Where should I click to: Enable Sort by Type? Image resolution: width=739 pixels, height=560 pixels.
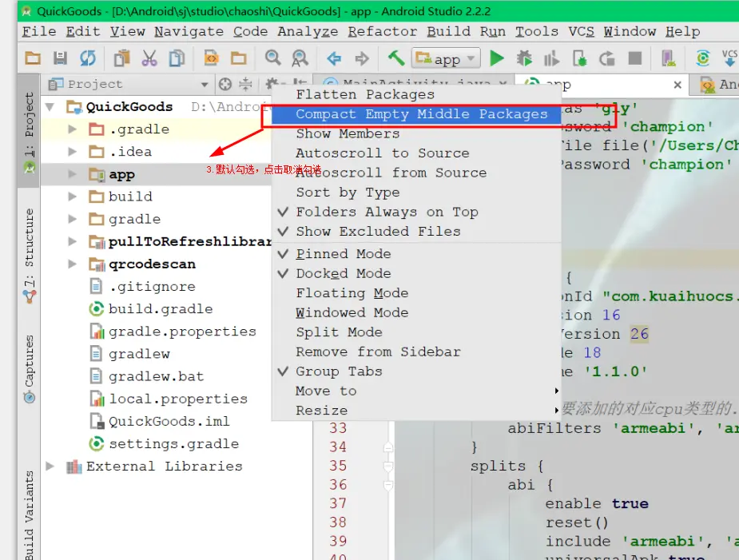coord(416,193)
